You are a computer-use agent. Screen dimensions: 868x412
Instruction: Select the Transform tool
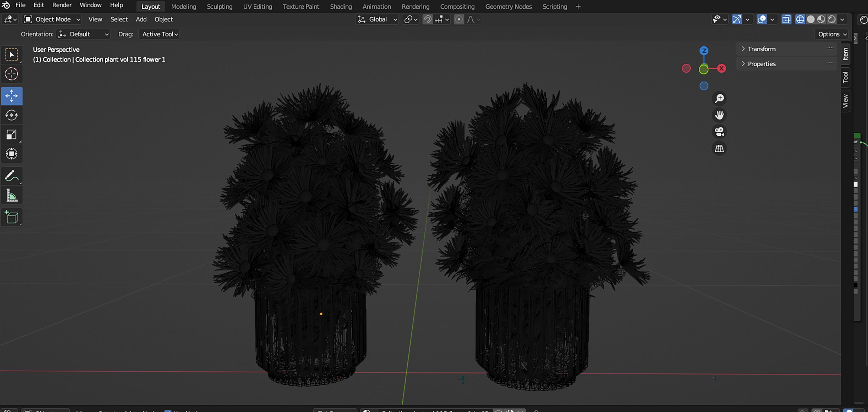tap(11, 154)
